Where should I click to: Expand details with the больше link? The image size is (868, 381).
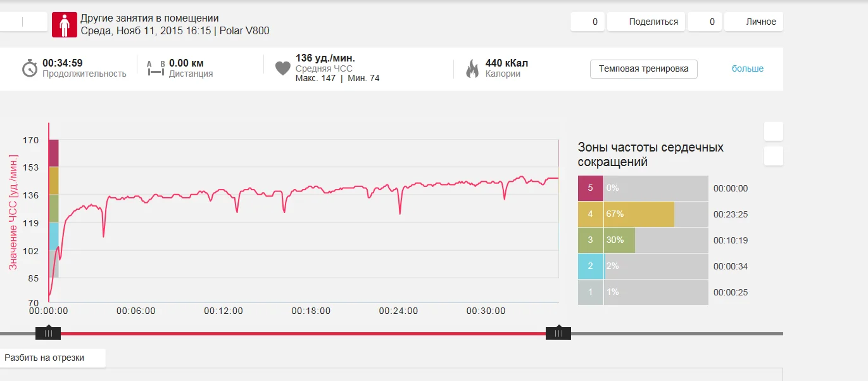coord(748,68)
